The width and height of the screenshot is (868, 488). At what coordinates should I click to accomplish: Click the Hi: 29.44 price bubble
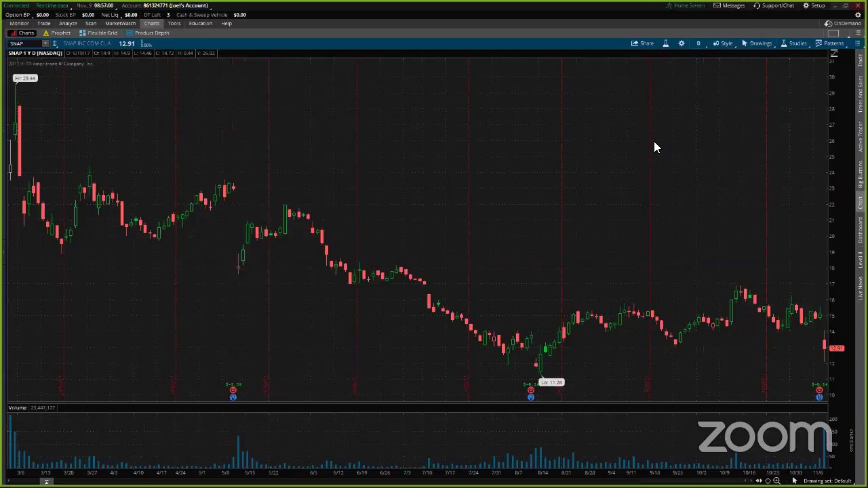pos(25,78)
